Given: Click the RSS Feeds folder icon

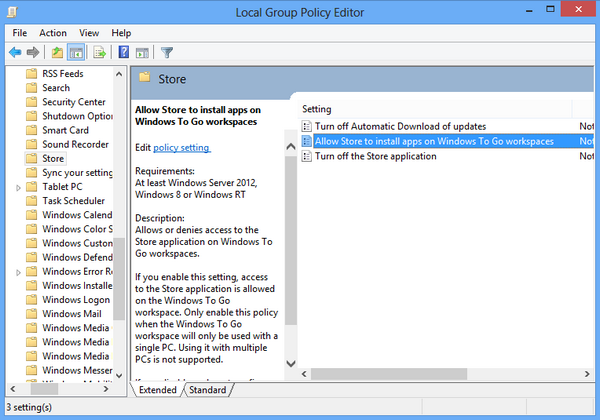Looking at the screenshot, I should 31,73.
